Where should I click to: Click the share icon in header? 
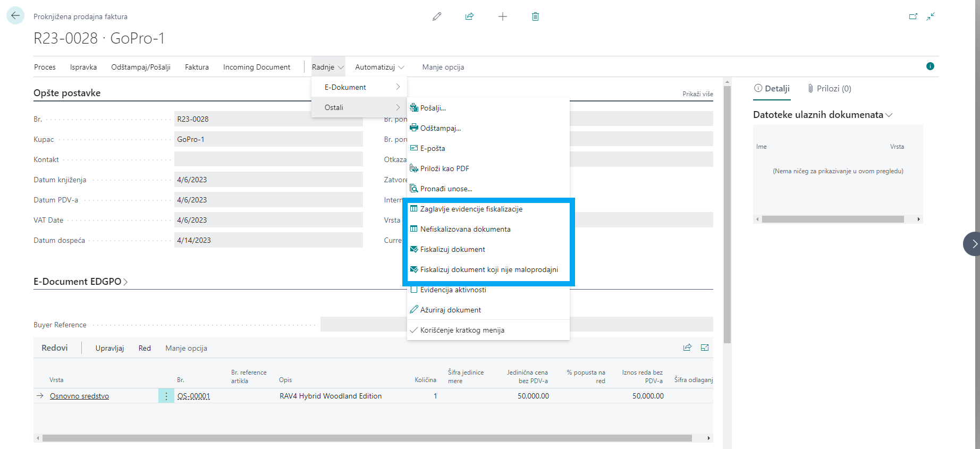point(469,16)
